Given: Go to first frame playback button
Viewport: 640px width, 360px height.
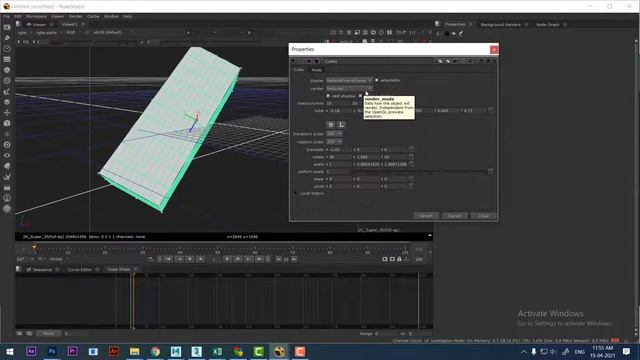Looking at the screenshot, I should tap(168, 259).
